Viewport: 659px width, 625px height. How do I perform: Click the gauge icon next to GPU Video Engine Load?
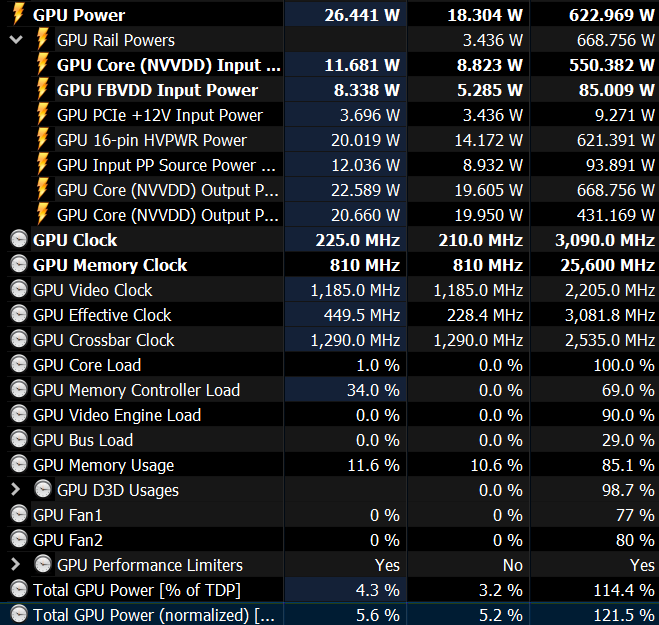tap(18, 414)
